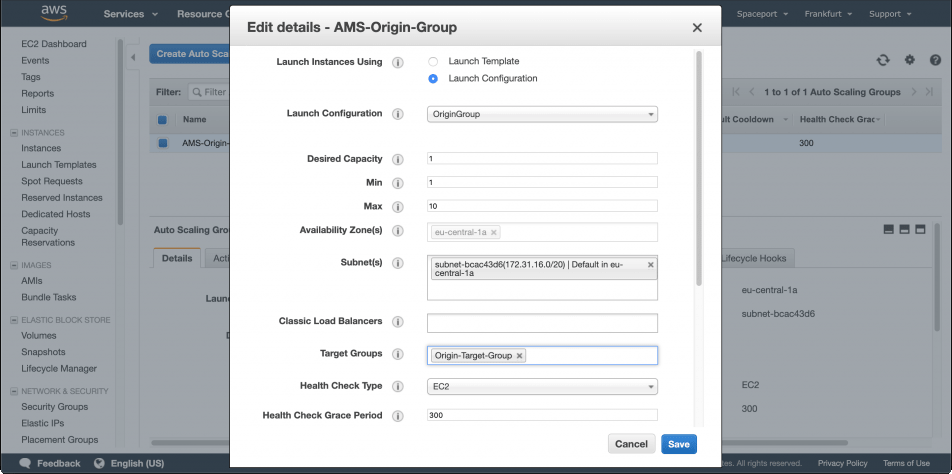Open the help question mark icon
This screenshot has height=474, width=952.
point(936,60)
